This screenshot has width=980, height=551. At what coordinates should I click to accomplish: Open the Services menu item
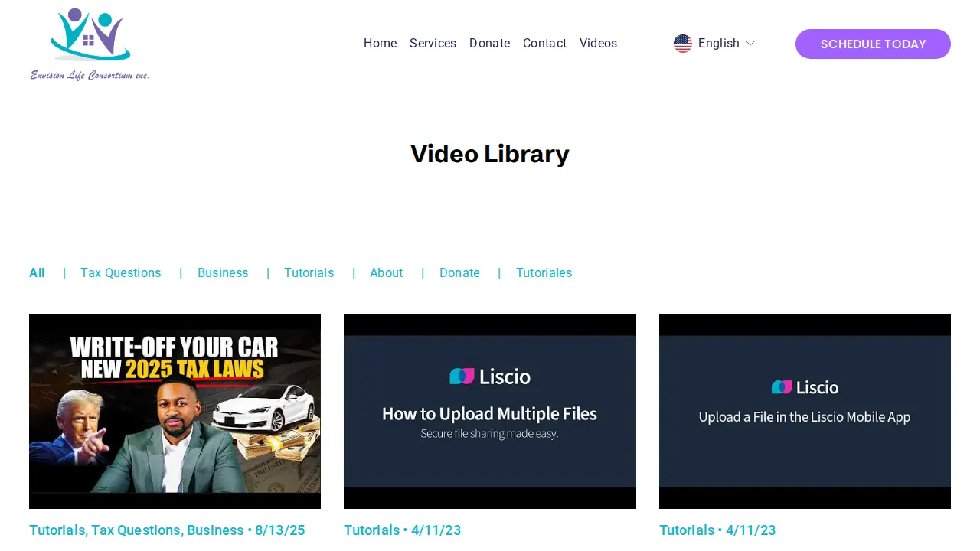(x=433, y=44)
